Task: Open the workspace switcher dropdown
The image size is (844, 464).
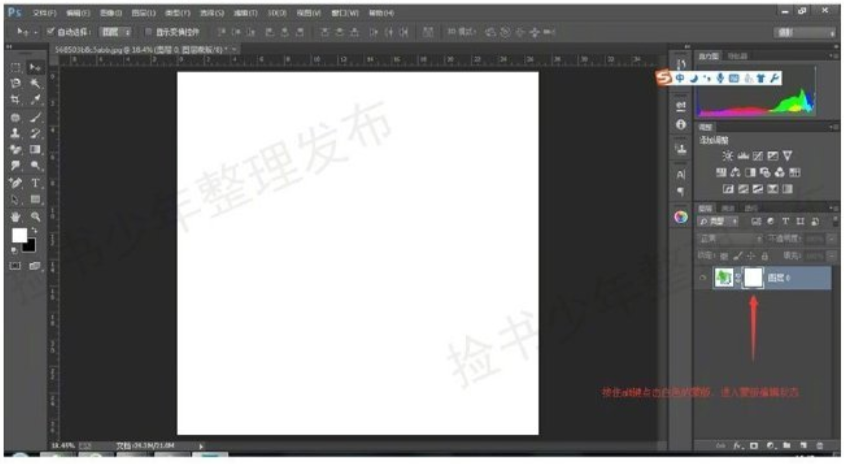Action: [x=805, y=32]
